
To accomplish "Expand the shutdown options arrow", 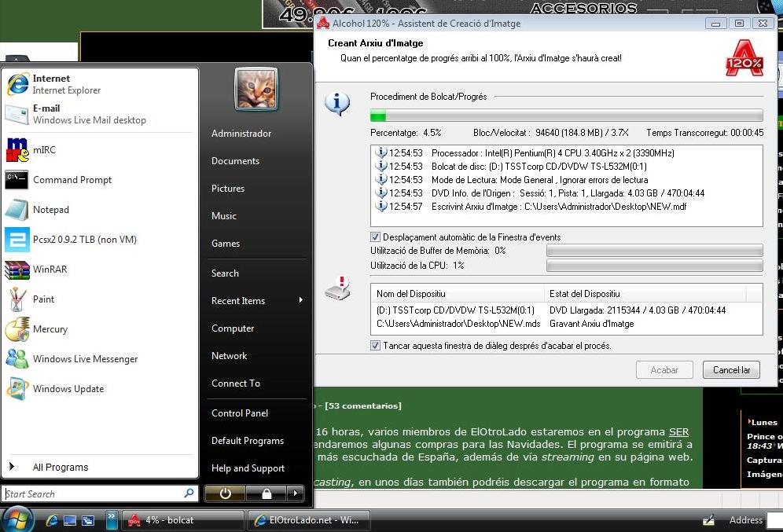I will tap(295, 493).
